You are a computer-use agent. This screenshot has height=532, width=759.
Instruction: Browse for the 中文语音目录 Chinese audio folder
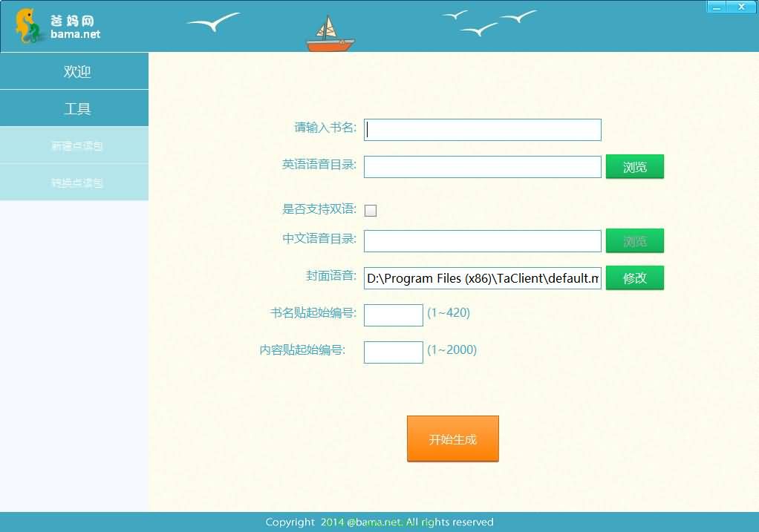pyautogui.click(x=634, y=241)
